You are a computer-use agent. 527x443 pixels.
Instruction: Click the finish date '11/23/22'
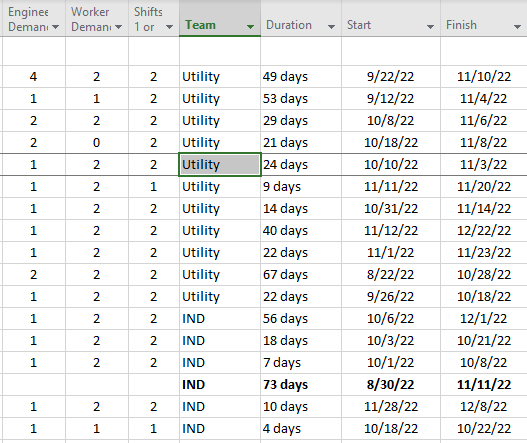(x=484, y=253)
